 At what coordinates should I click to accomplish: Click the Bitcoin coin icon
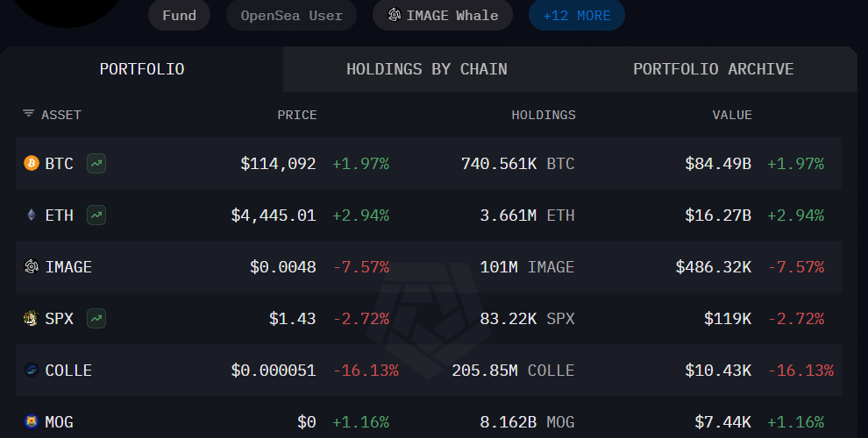(x=32, y=164)
